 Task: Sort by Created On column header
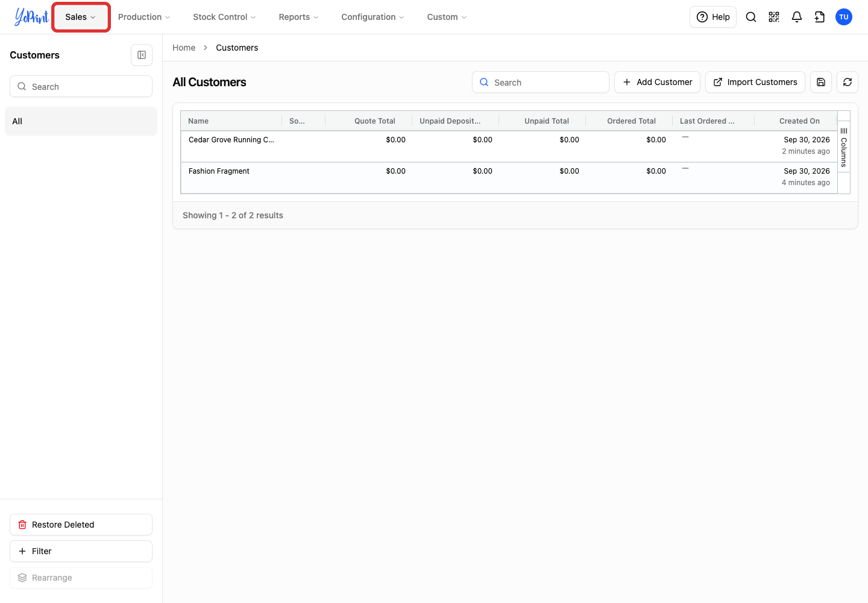[x=796, y=121]
